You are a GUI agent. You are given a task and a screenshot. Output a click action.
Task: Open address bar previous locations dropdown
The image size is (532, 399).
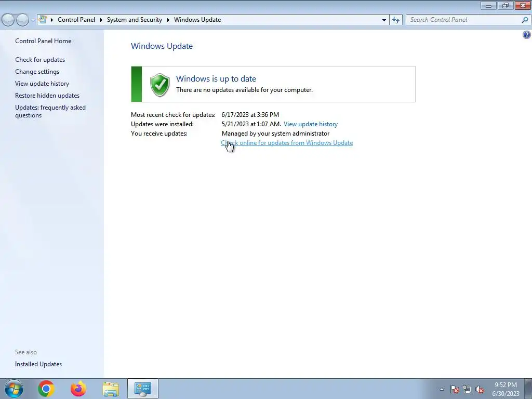pyautogui.click(x=384, y=20)
